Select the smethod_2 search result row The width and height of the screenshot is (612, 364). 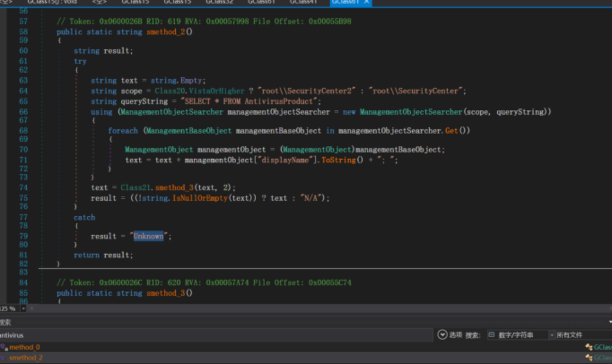pyautogui.click(x=26, y=357)
